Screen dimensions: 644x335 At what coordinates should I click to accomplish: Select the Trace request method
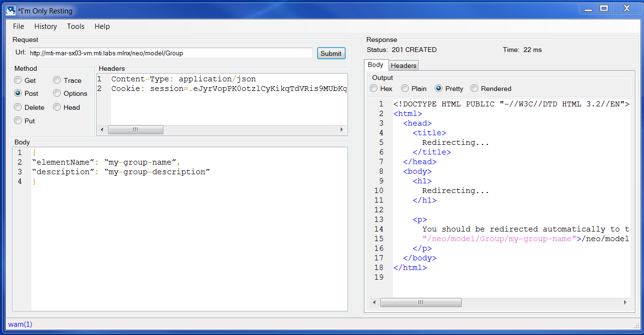56,80
